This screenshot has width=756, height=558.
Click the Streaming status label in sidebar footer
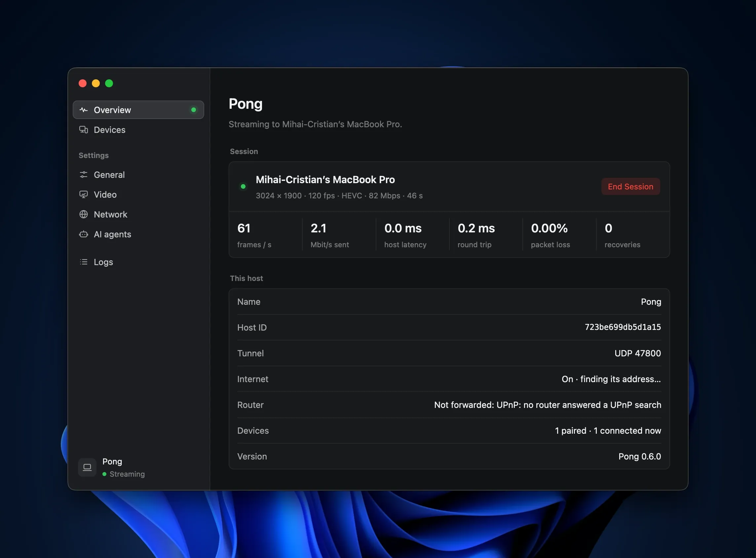(127, 474)
